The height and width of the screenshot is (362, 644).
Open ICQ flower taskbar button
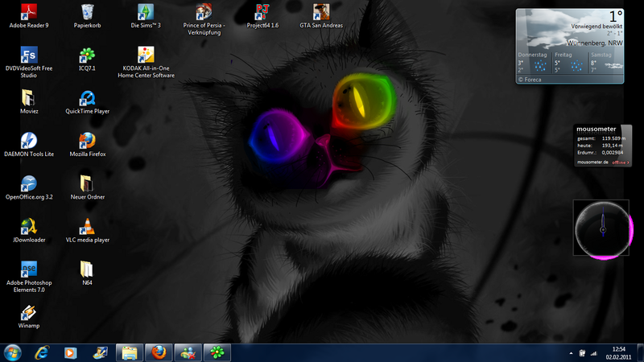217,352
